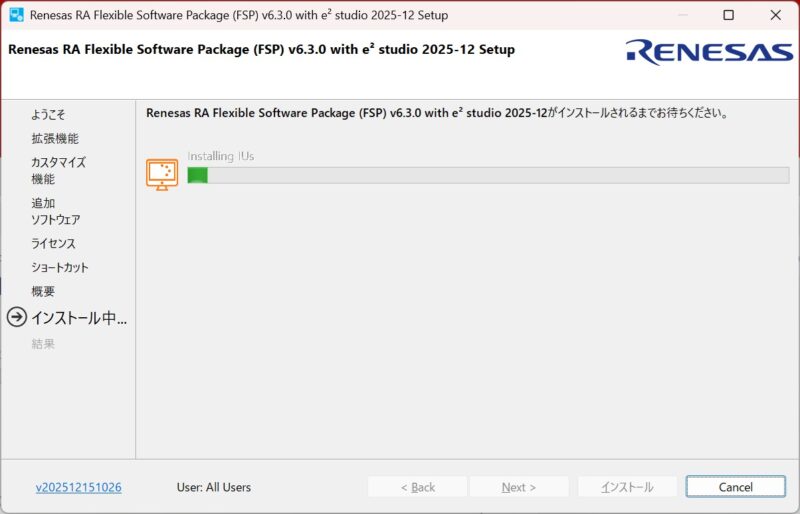Click the green installation progress bar
This screenshot has width=800, height=514.
point(487,176)
